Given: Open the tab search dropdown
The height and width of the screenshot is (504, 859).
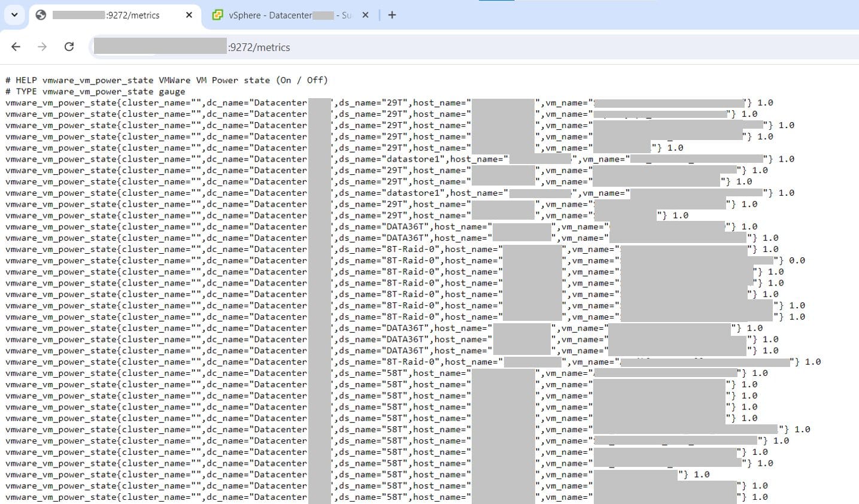Looking at the screenshot, I should pos(14,15).
